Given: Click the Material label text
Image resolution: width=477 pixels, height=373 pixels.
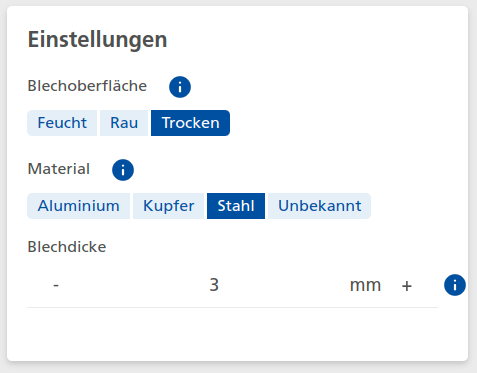Looking at the screenshot, I should [x=59, y=169].
